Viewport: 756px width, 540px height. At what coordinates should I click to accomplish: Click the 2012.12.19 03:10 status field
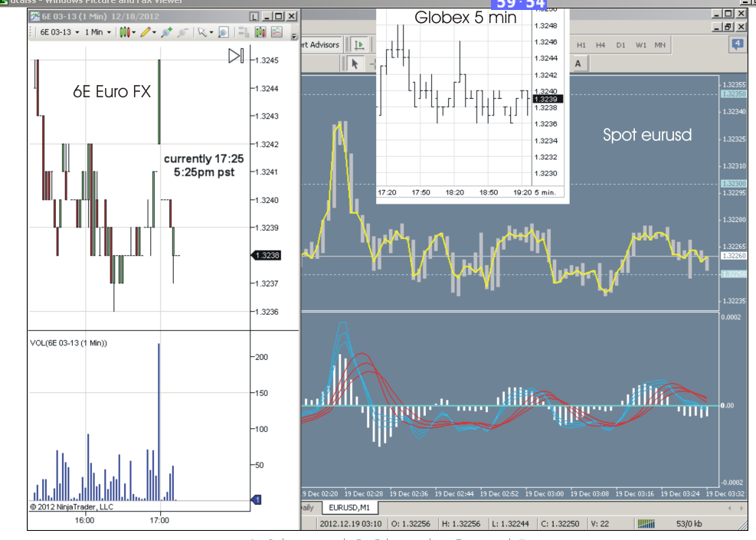point(351,524)
